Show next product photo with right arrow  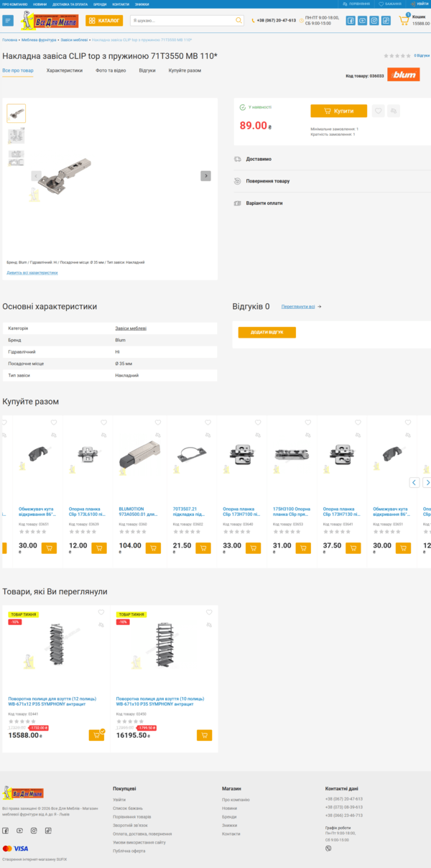[x=205, y=176]
